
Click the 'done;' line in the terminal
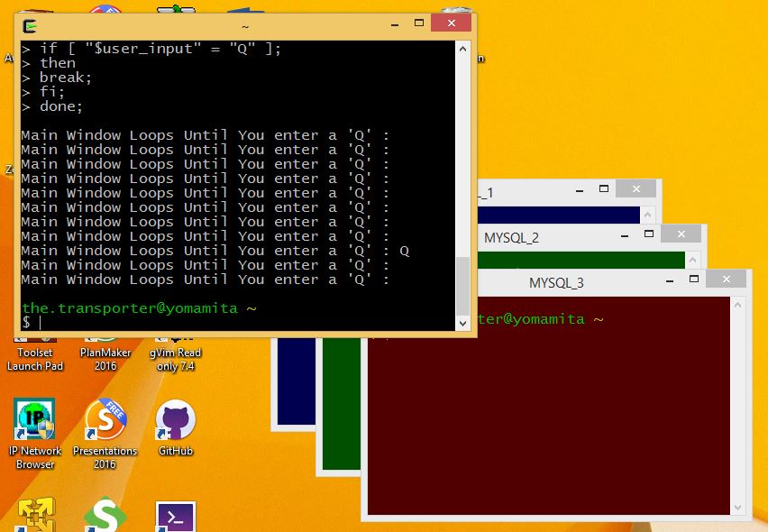click(x=52, y=106)
